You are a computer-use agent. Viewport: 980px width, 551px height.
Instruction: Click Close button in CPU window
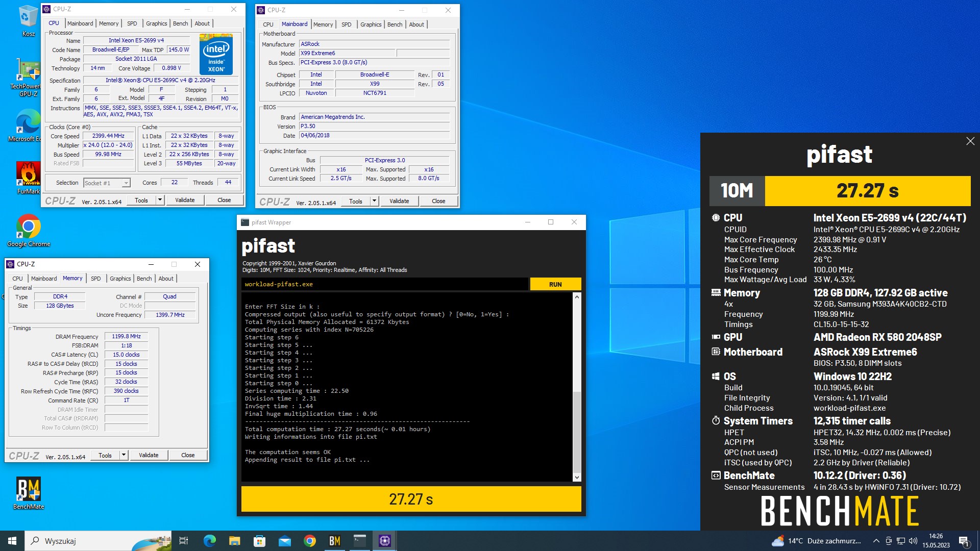[224, 200]
